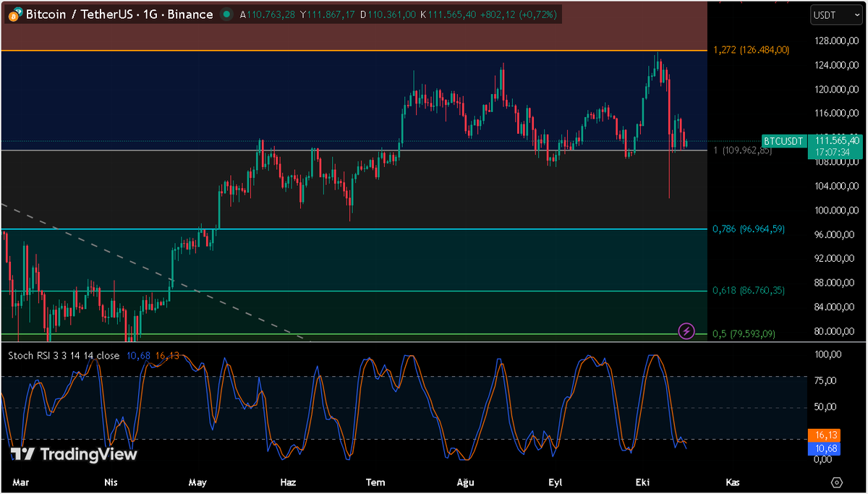Viewport: 868px width, 494px height.
Task: Open chart settings hexagon gear icon
Action: click(x=837, y=482)
